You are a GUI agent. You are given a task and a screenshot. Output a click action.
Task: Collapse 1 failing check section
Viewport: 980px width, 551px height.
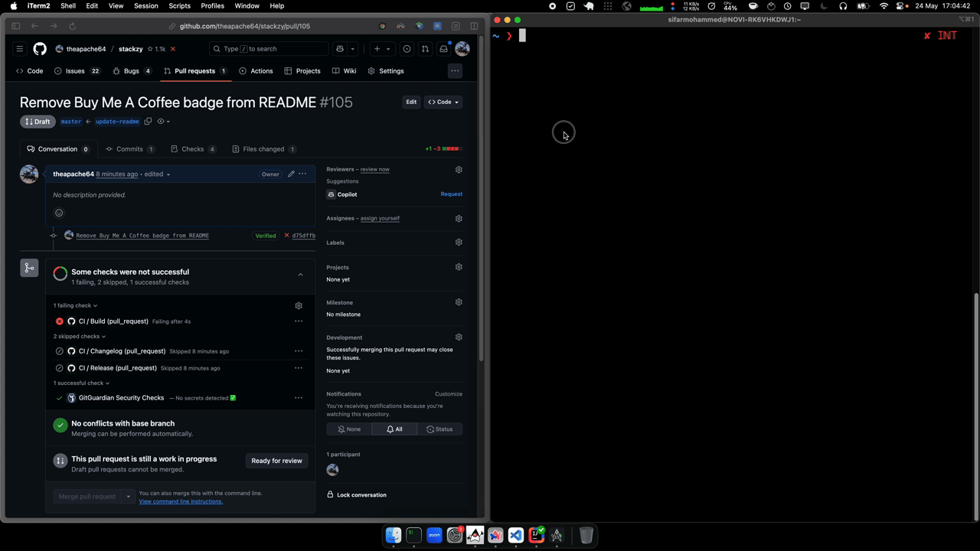(76, 305)
